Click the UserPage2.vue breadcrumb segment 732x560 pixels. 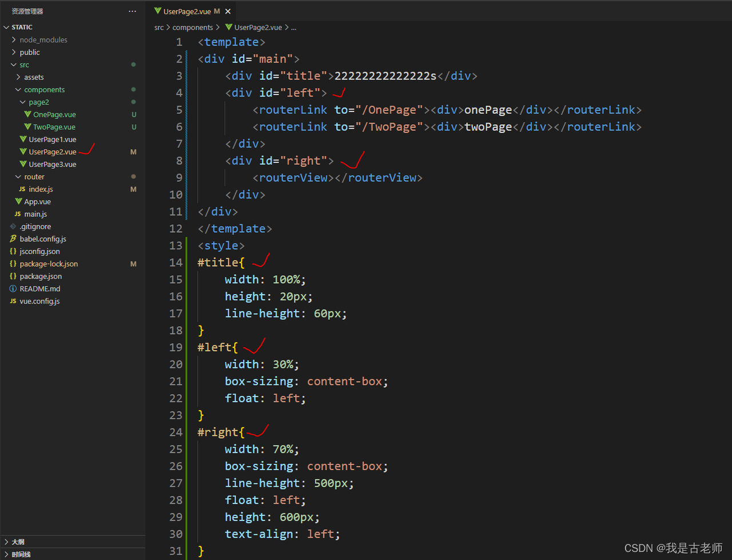[258, 27]
